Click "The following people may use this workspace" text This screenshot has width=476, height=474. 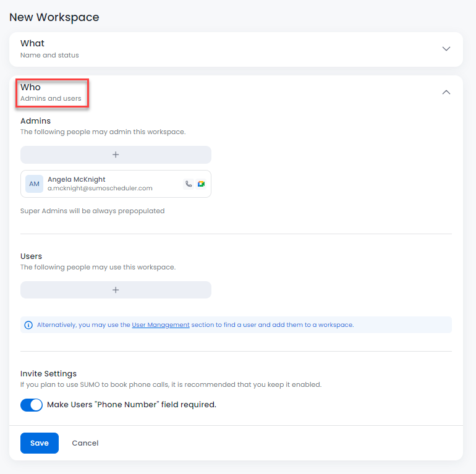click(x=98, y=267)
